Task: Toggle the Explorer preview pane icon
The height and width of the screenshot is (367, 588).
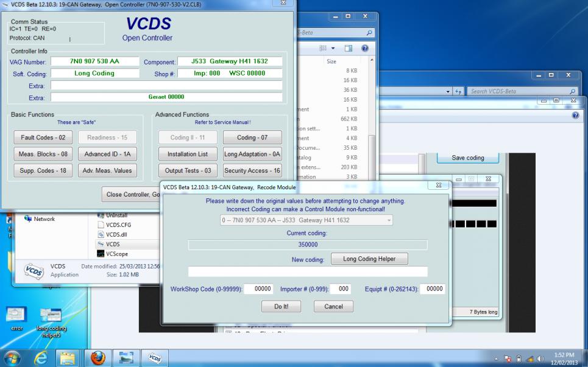Action: [349, 48]
